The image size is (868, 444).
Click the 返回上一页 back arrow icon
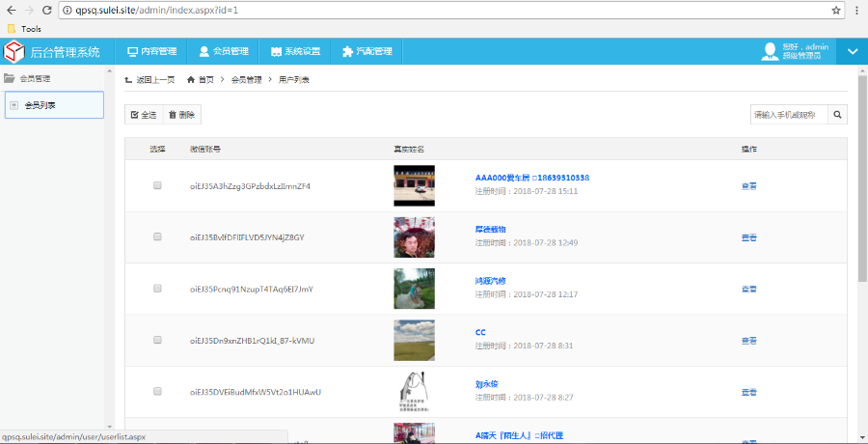click(x=128, y=79)
